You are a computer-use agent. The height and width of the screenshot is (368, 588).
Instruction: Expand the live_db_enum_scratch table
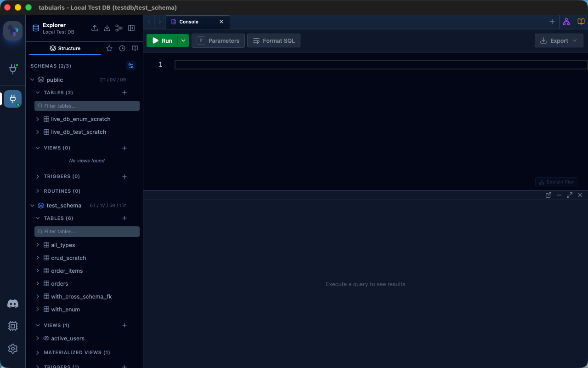[38, 119]
